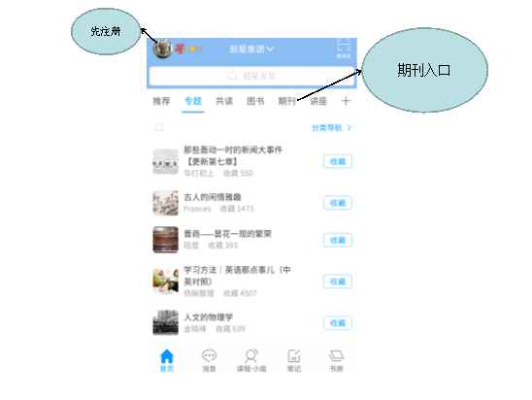Viewport: 532px width, 400px height.
Task: Open the user avatar profile picture
Action: tap(162, 49)
